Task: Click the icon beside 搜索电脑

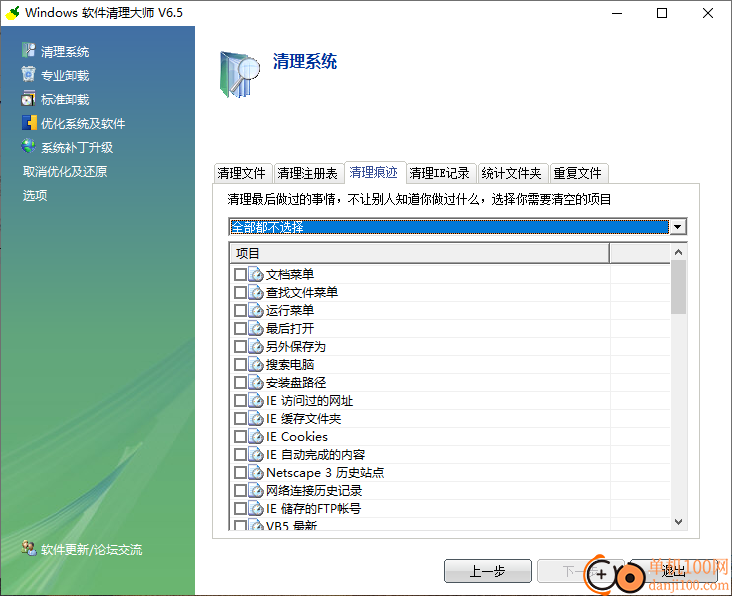Action: [256, 365]
